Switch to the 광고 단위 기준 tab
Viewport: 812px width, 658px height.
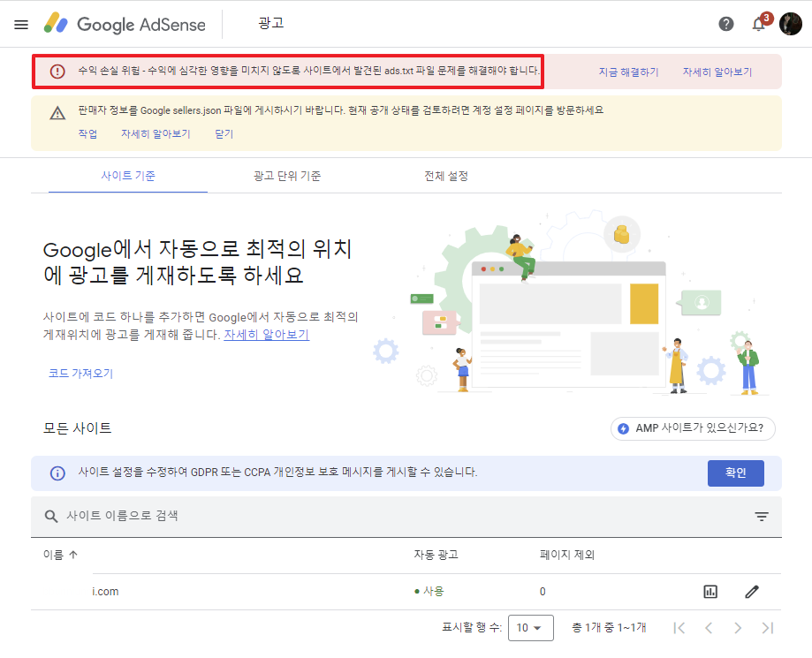pyautogui.click(x=287, y=176)
